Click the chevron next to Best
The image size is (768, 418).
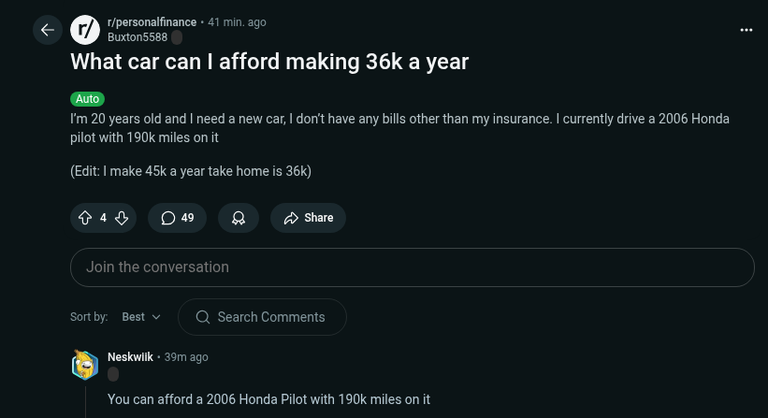click(156, 317)
